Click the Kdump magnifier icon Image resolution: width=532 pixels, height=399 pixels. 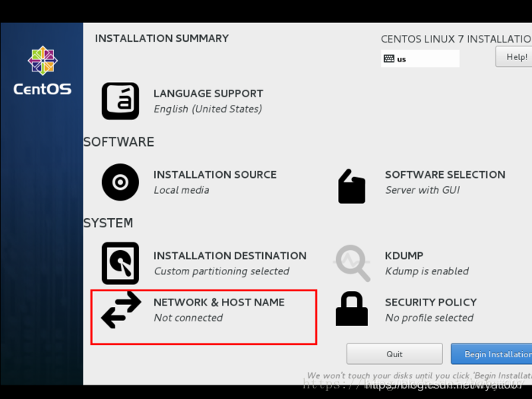pyautogui.click(x=352, y=263)
